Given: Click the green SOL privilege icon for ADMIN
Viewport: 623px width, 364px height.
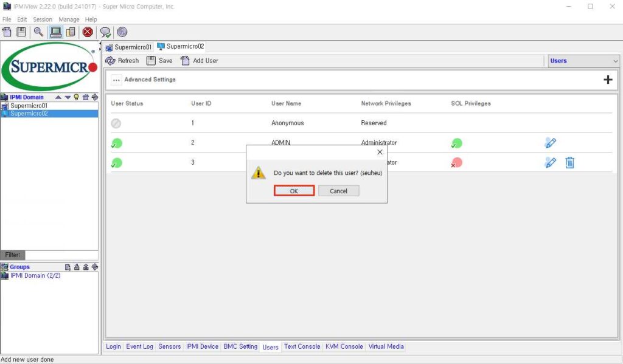Looking at the screenshot, I should coord(456,143).
